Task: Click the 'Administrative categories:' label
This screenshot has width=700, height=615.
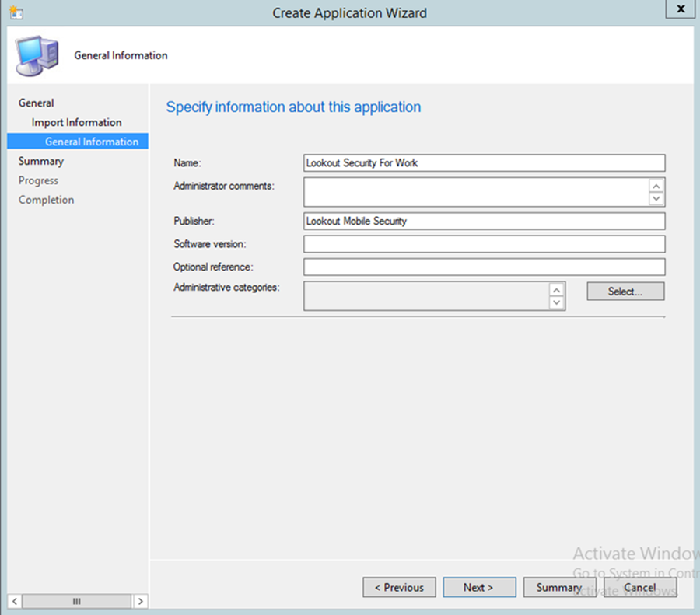Action: (x=226, y=287)
